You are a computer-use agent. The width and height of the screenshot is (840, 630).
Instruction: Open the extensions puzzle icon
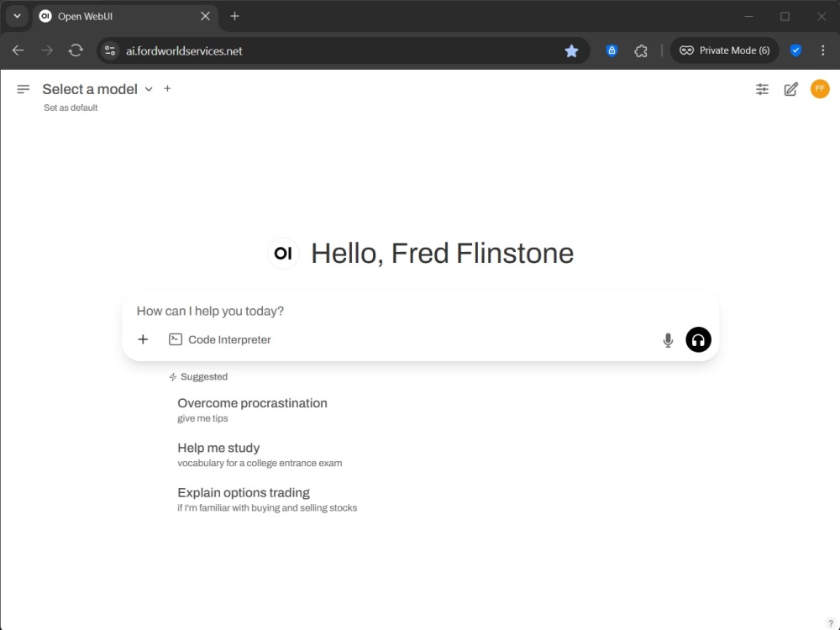641,51
